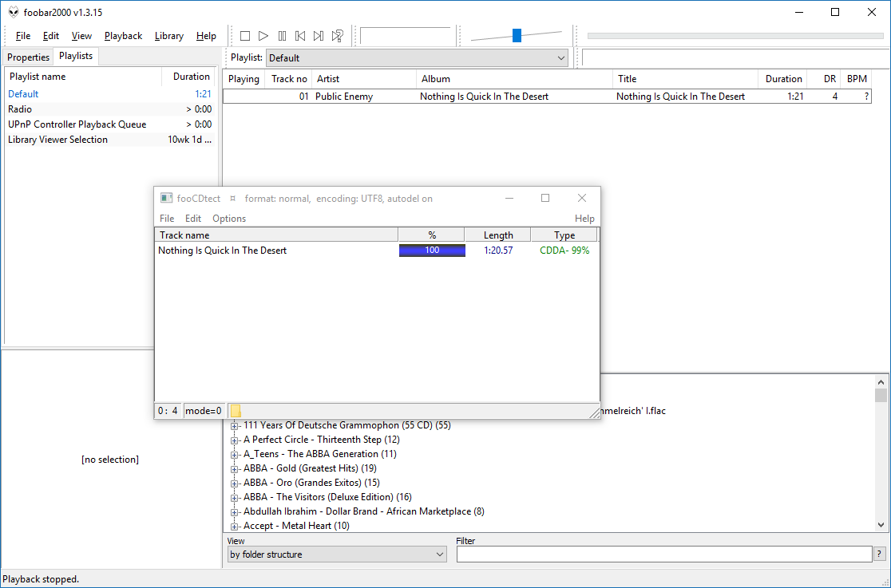
Task: Open the Playback menu
Action: point(123,36)
